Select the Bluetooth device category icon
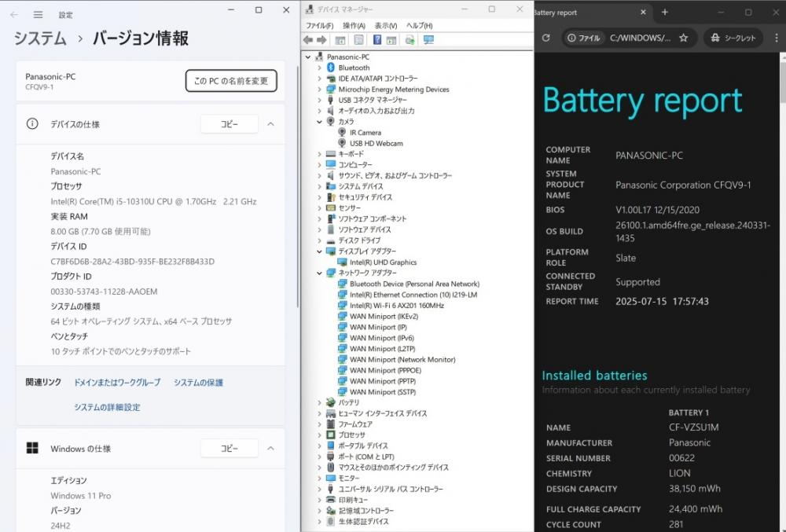 click(x=331, y=68)
